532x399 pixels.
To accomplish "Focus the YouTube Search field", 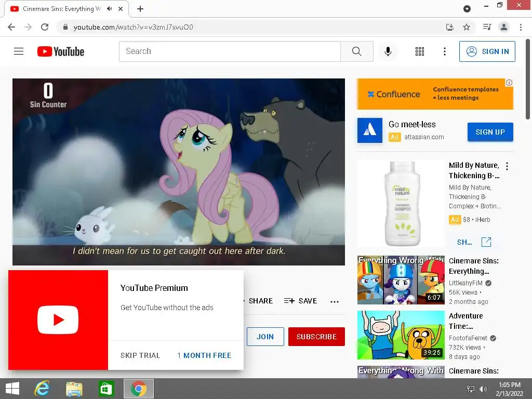I will pos(230,51).
